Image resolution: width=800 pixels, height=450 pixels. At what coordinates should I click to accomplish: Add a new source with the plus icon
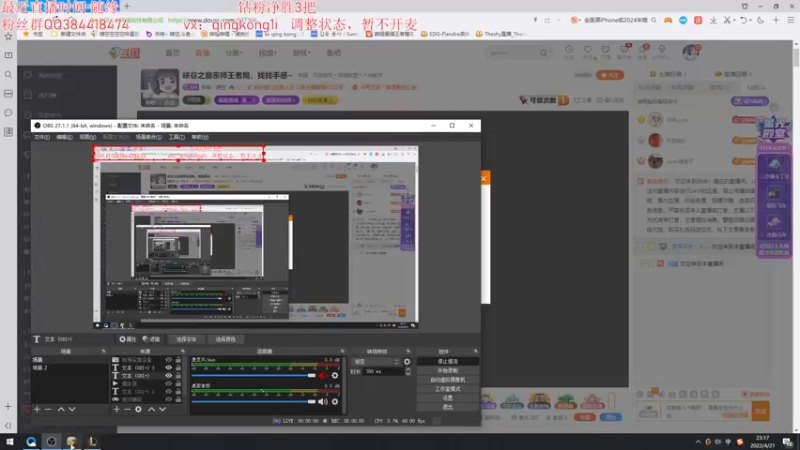[116, 409]
